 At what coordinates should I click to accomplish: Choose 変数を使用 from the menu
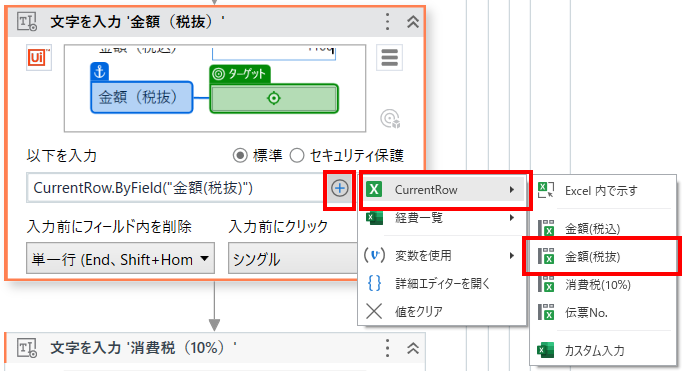coord(442,256)
